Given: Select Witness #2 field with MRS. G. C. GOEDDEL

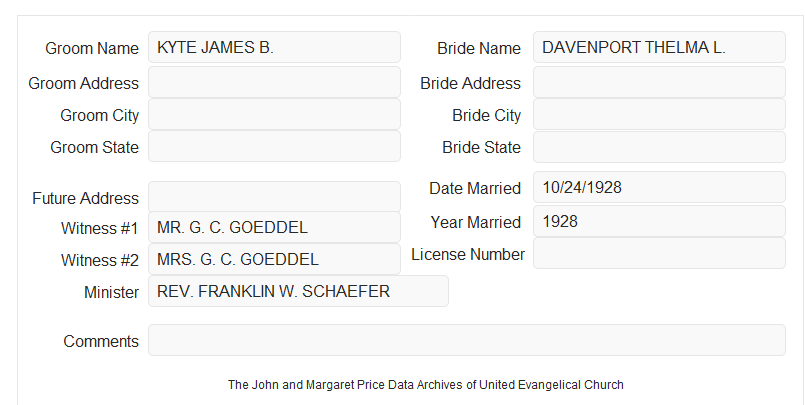Looking at the screenshot, I should 274,259.
